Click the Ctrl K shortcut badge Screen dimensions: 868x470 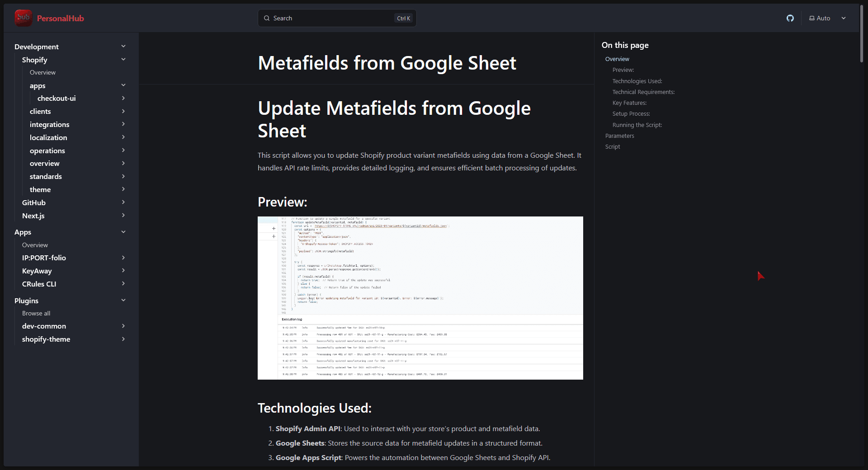point(404,18)
